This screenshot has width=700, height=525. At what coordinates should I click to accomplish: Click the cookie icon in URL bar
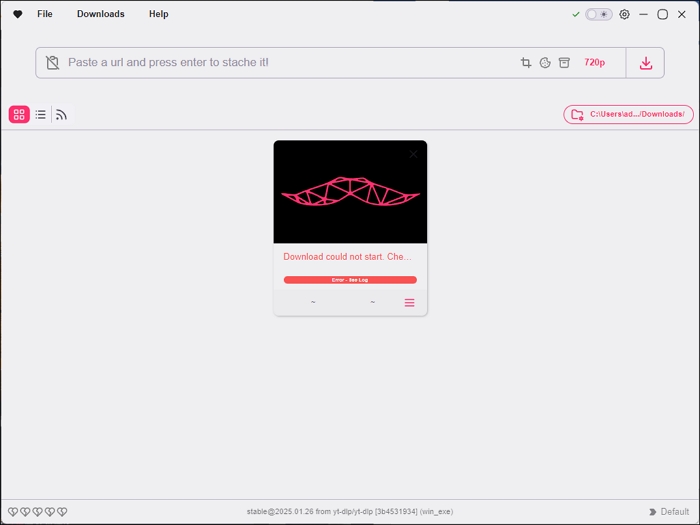pos(545,63)
